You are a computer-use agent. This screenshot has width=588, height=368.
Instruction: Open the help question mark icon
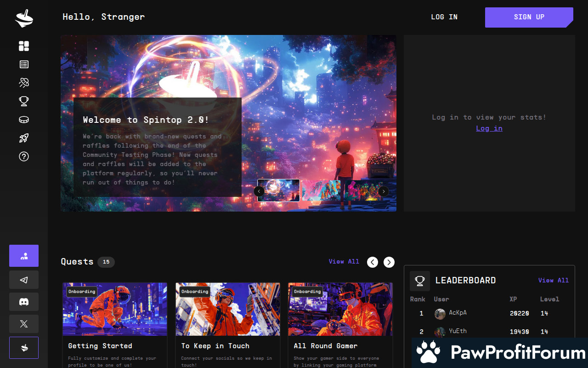pos(24,156)
